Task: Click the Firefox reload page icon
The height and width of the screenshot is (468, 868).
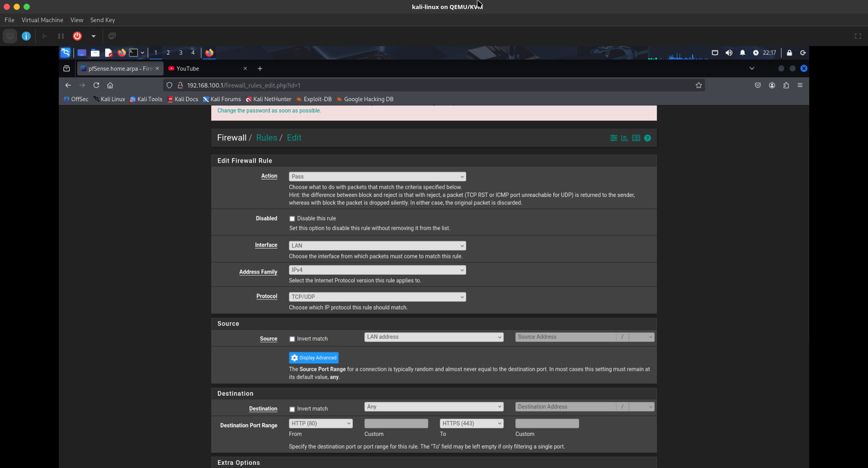Action: click(96, 85)
